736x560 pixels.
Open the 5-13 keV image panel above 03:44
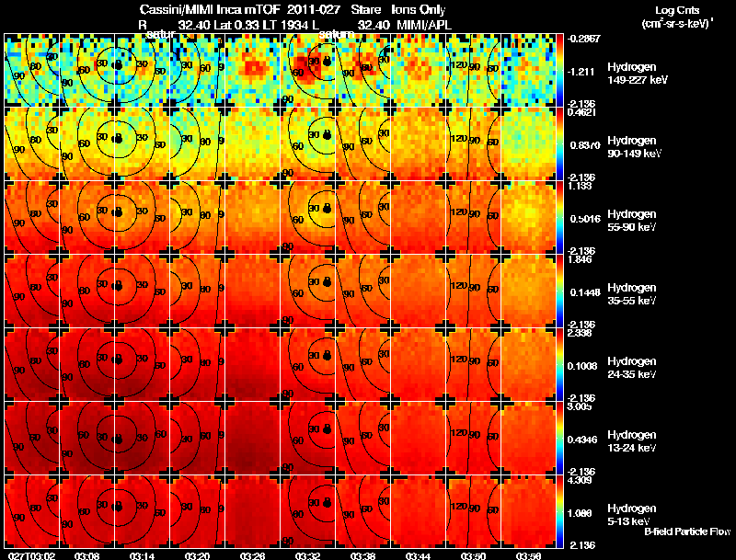tap(419, 512)
